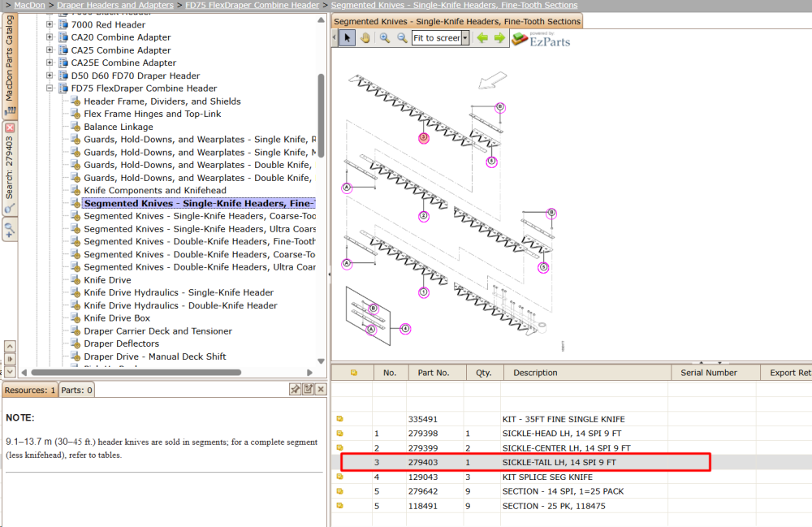Image resolution: width=812 pixels, height=527 pixels.
Task: Go to next diagram with green right arrow
Action: [x=499, y=38]
